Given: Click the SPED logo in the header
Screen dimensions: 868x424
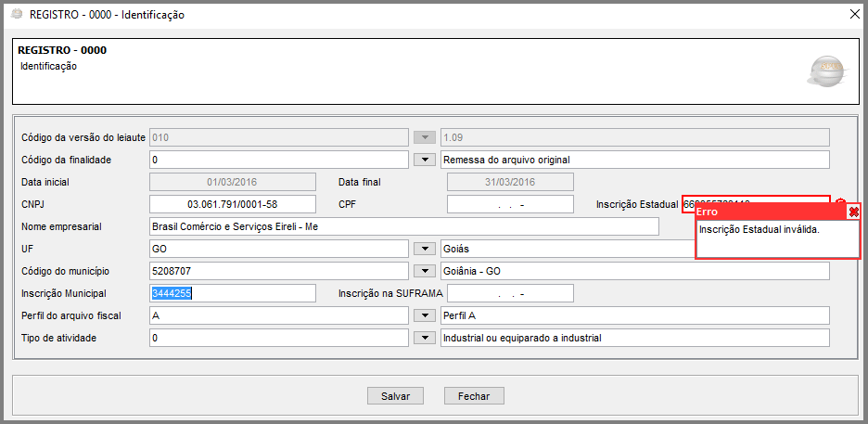Looking at the screenshot, I should tap(824, 71).
